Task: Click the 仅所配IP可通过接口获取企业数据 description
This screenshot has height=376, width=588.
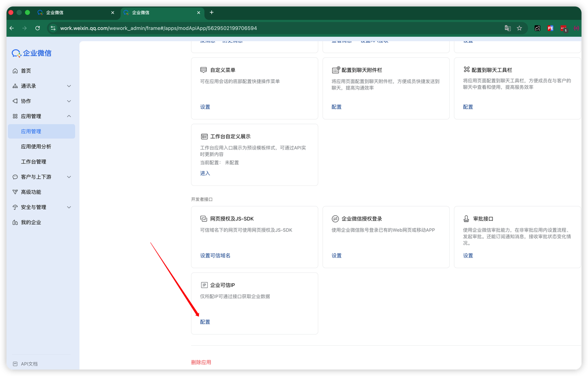Action: coord(235,297)
